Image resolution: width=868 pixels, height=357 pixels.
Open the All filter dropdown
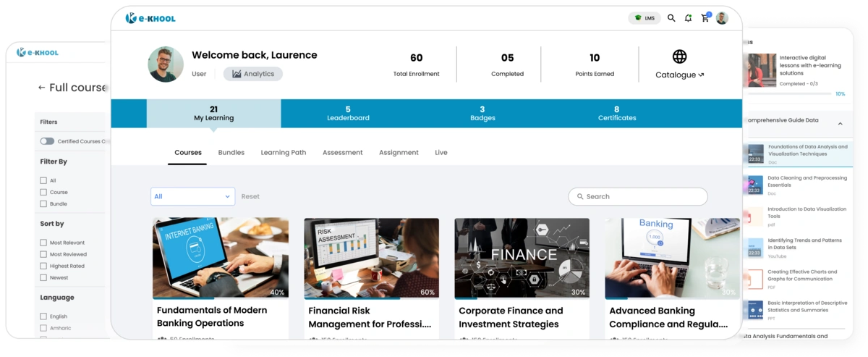click(x=192, y=196)
